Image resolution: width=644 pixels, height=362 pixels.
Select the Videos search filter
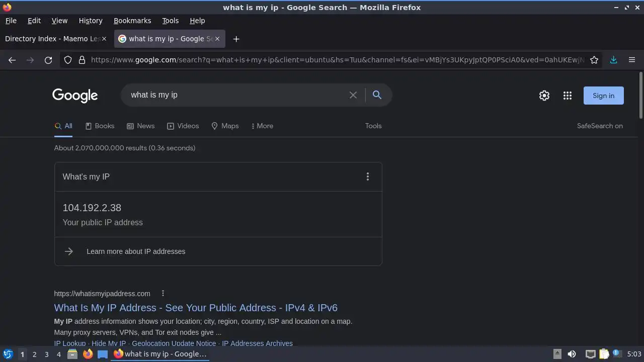coord(183,126)
